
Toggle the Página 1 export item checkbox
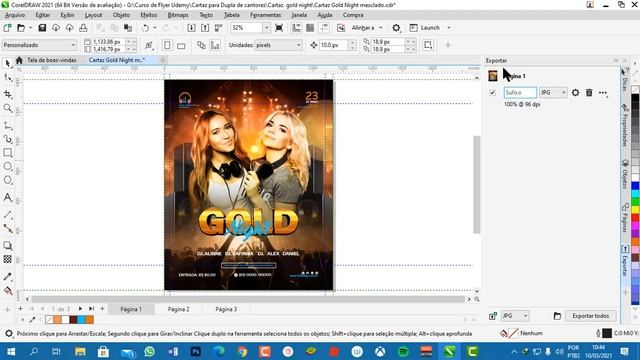pyautogui.click(x=492, y=93)
